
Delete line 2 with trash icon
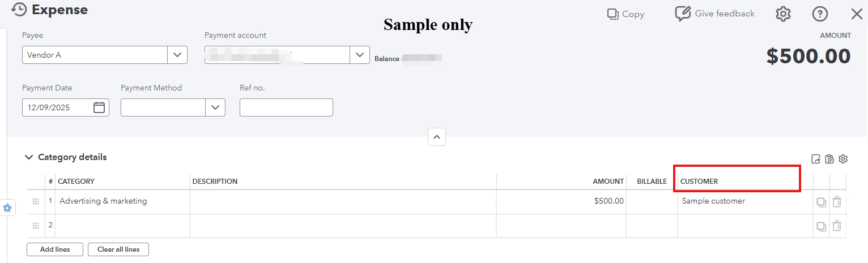click(837, 226)
